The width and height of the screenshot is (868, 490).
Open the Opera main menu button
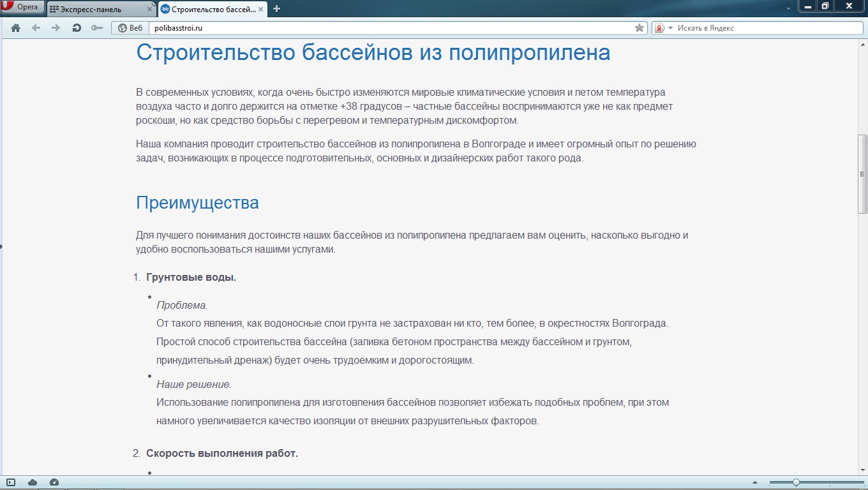pyautogui.click(x=23, y=7)
